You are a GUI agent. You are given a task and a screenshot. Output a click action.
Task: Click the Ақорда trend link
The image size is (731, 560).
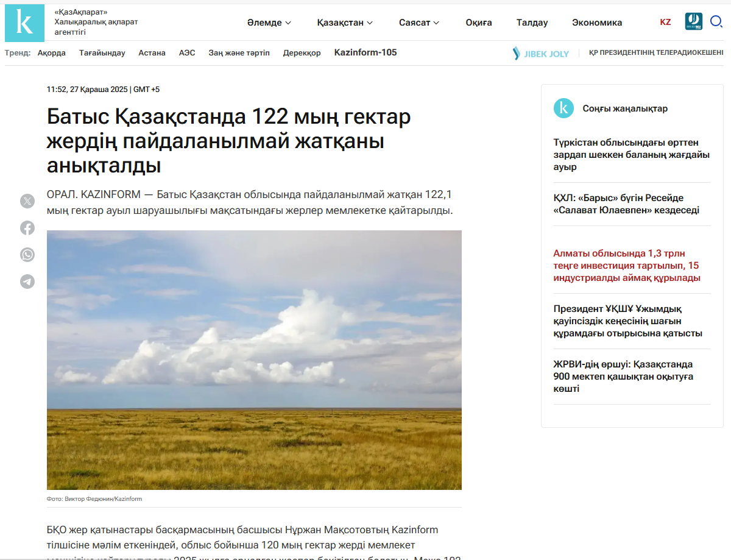51,52
